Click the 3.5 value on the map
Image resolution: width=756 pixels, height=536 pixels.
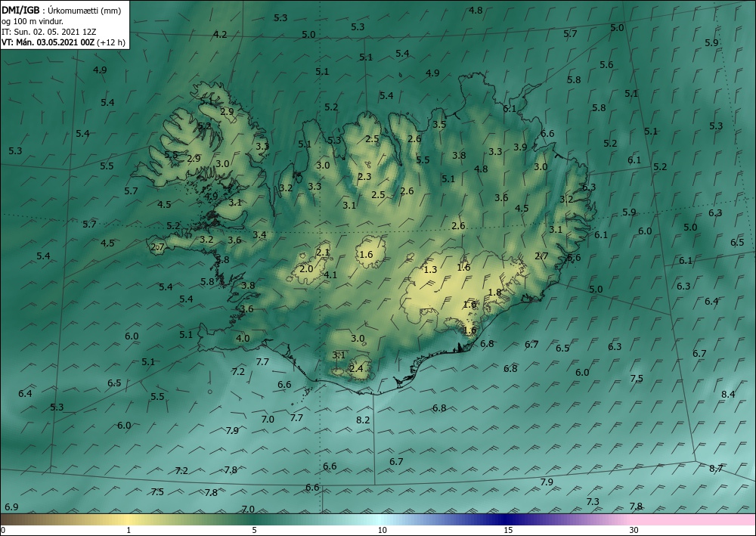tap(439, 124)
